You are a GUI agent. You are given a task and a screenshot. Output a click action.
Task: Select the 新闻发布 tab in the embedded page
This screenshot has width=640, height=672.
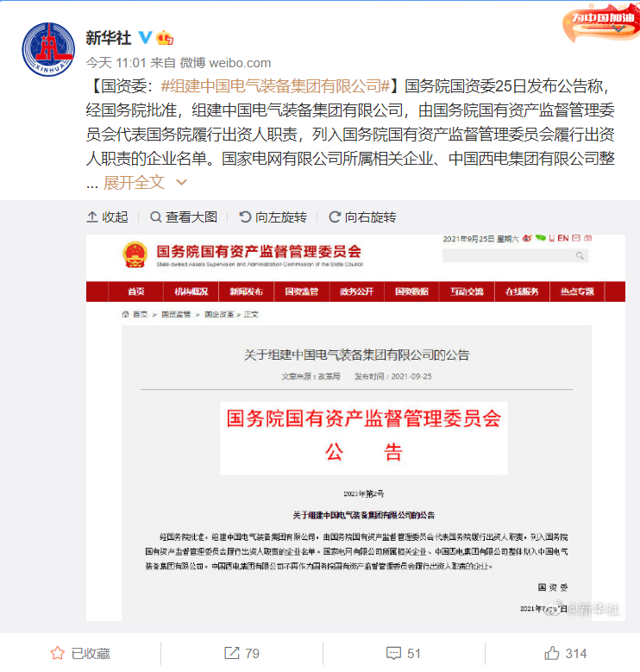[247, 292]
